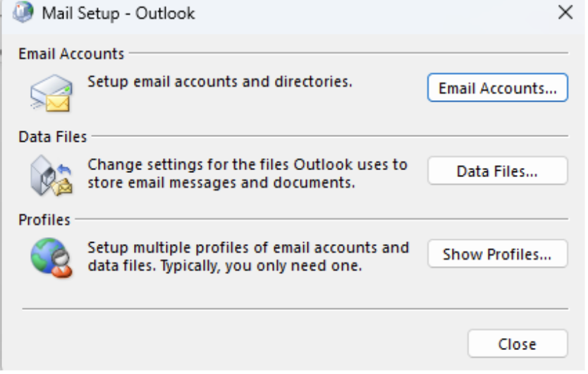
Task: Click the Mail Setup - Outlook title text
Action: (118, 13)
